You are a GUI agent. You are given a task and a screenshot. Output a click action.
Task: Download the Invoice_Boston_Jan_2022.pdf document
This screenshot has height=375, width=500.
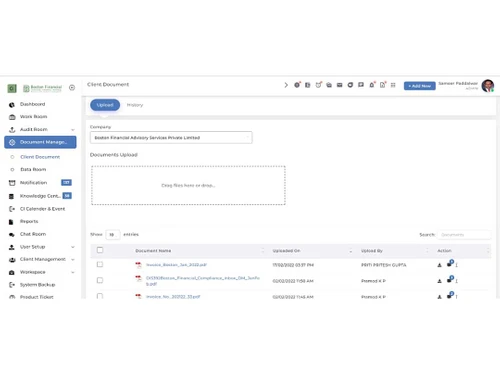pos(439,265)
